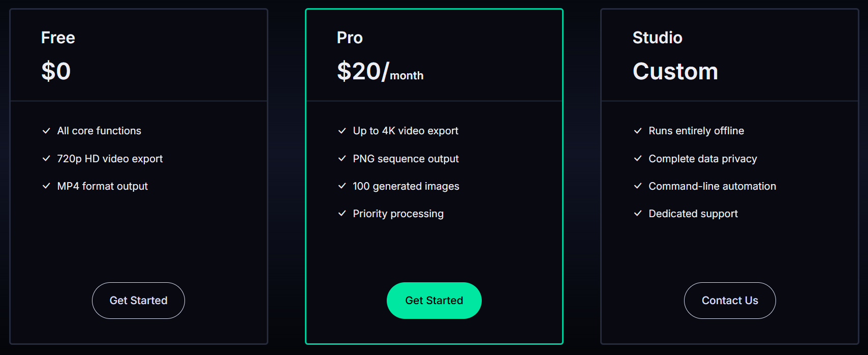Click checkmark next to 100 generated images
Screen dimensions: 868x355
pyautogui.click(x=342, y=186)
